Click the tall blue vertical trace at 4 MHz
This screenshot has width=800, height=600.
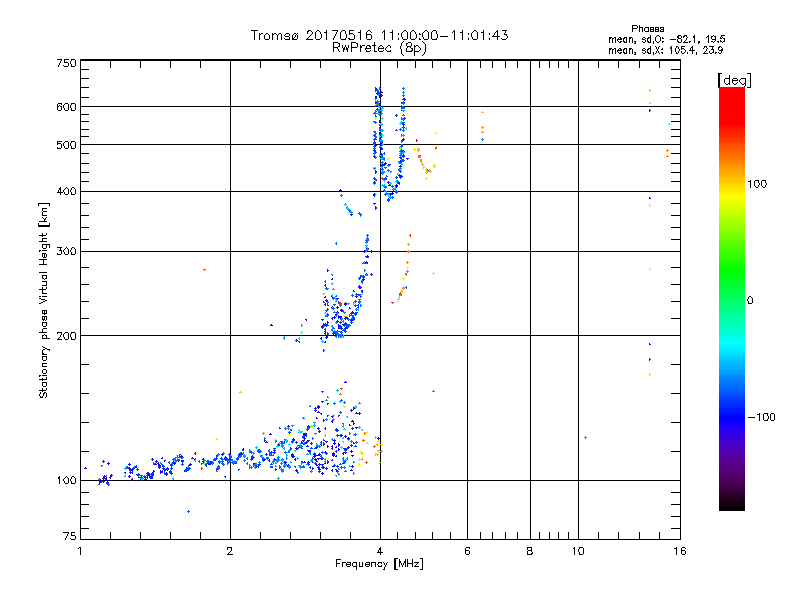coord(378,148)
